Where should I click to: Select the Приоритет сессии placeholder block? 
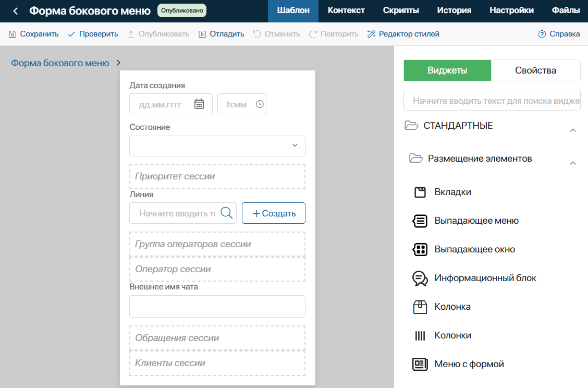217,176
